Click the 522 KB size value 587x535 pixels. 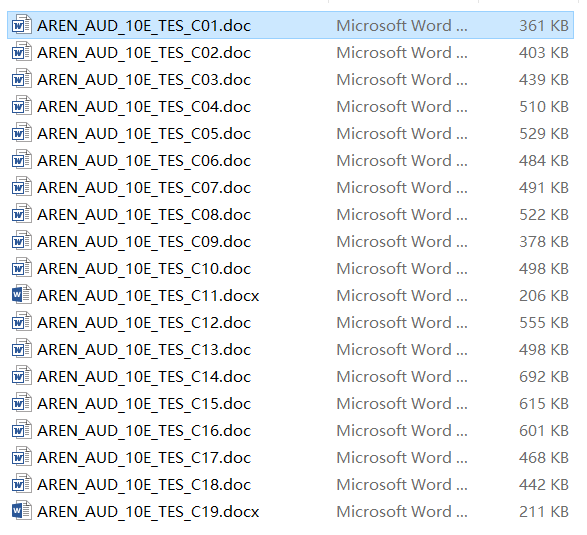point(544,215)
